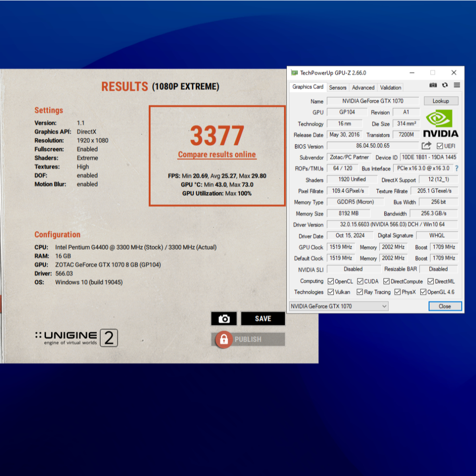The height and width of the screenshot is (476, 476).
Task: Toggle OpenGL 4.6 checkbox
Action: [x=423, y=292]
